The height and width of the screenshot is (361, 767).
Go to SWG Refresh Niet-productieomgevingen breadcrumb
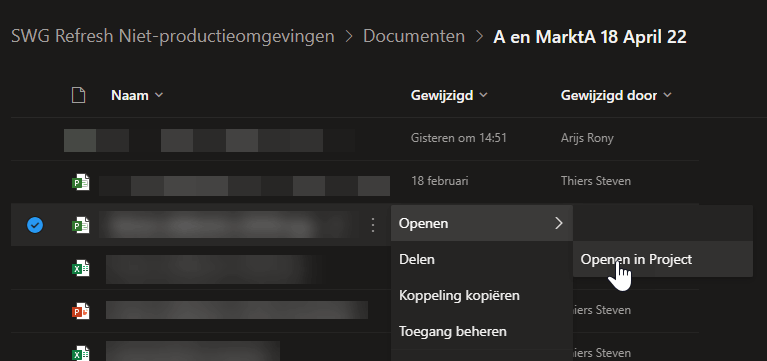coord(173,36)
